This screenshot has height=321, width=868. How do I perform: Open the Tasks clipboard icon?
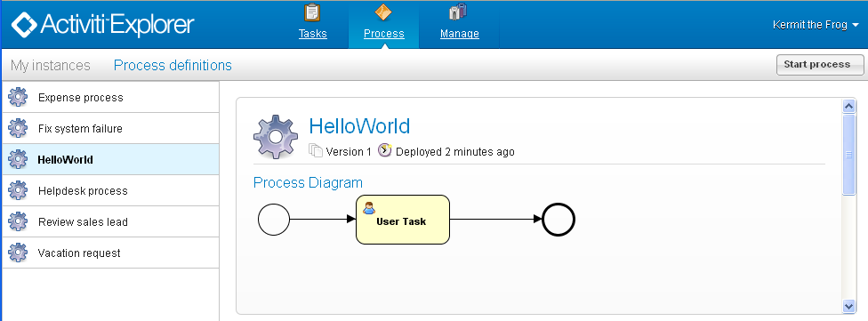[x=312, y=12]
